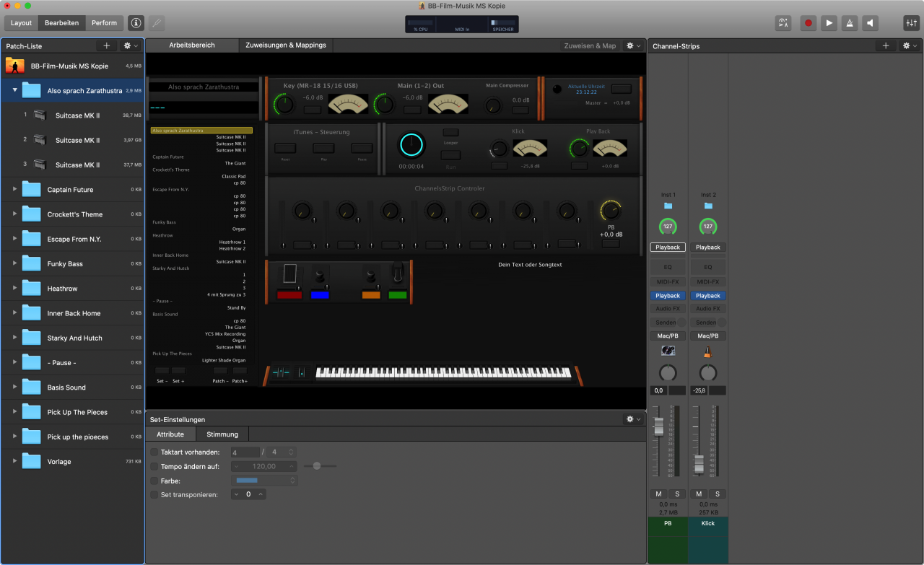Switch to Zuweisungen & Mappings tab
This screenshot has height=565, width=924.
click(x=285, y=45)
